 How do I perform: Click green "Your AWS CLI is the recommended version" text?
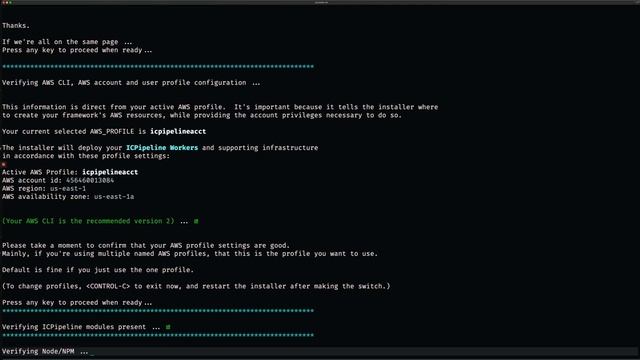pos(88,221)
